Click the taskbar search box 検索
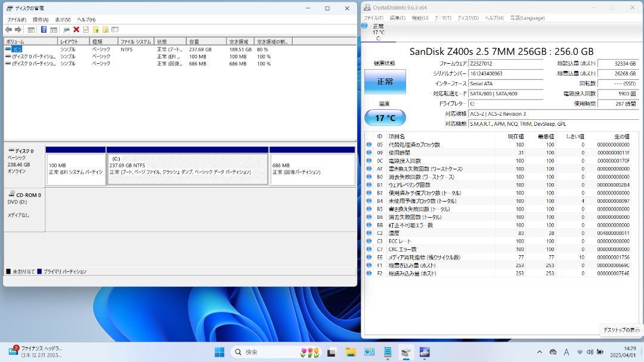 coord(277,352)
